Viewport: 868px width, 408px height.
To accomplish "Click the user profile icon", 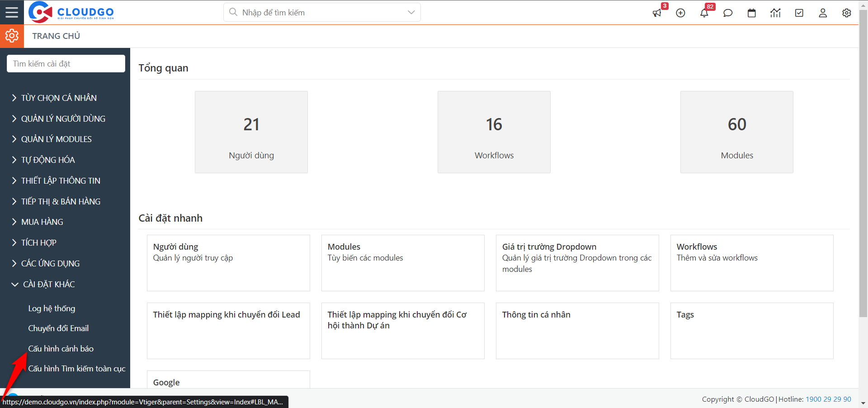I will (x=823, y=13).
